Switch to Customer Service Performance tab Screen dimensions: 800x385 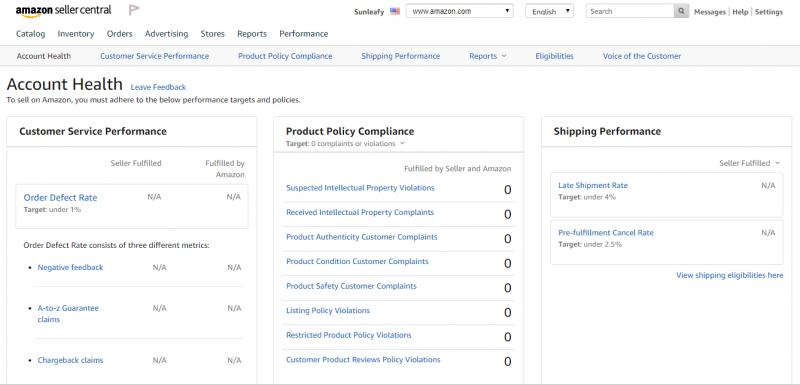[155, 56]
